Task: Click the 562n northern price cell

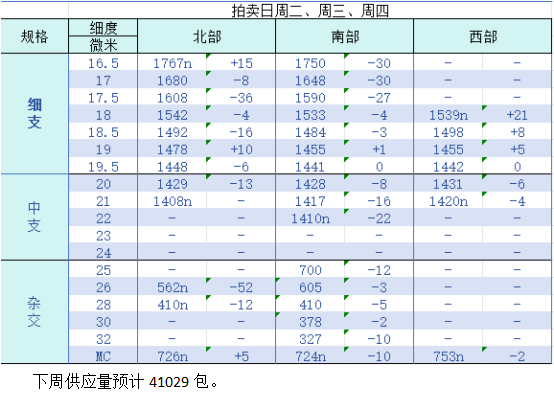Action: (172, 287)
